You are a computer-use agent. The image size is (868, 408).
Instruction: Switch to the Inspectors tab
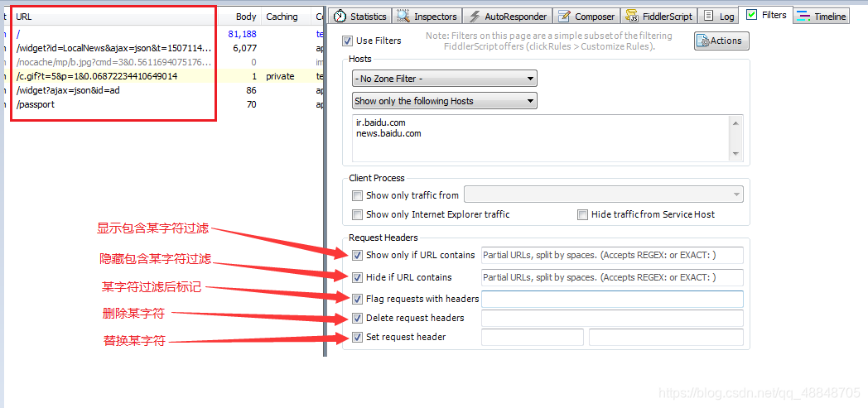[x=427, y=16]
